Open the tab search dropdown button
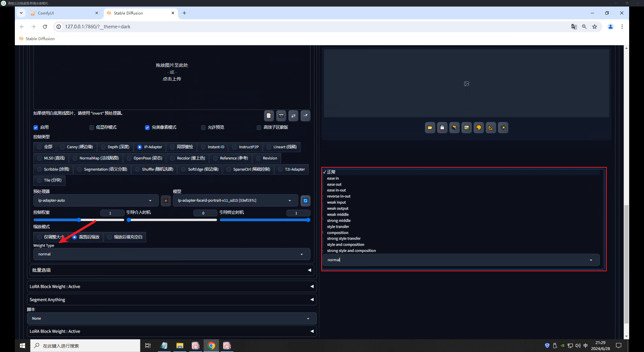Image resolution: width=644 pixels, height=352 pixels. point(21,13)
